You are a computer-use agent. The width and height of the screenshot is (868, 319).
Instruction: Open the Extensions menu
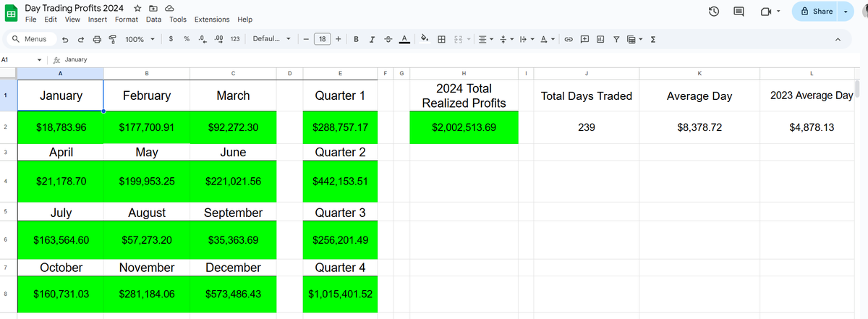tap(212, 20)
